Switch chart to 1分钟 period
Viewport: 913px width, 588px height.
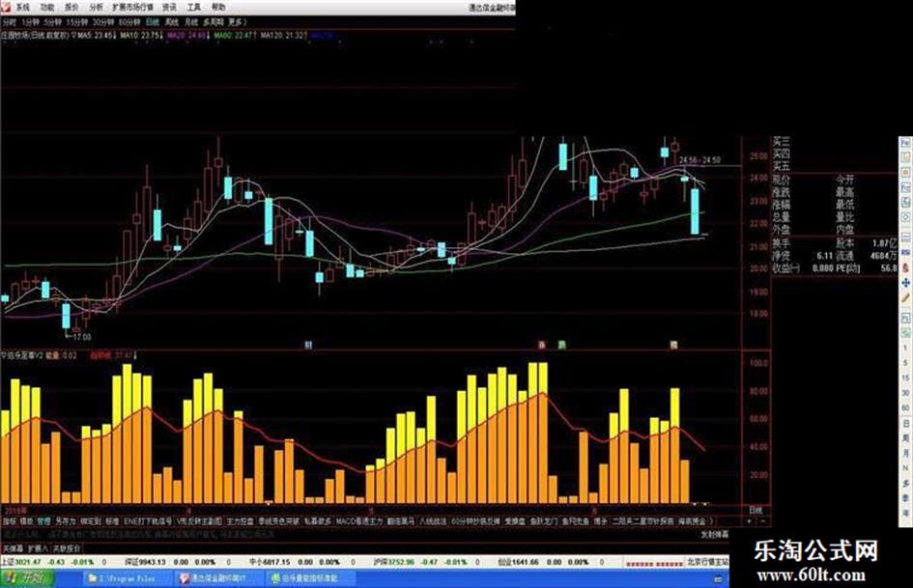[x=30, y=22]
